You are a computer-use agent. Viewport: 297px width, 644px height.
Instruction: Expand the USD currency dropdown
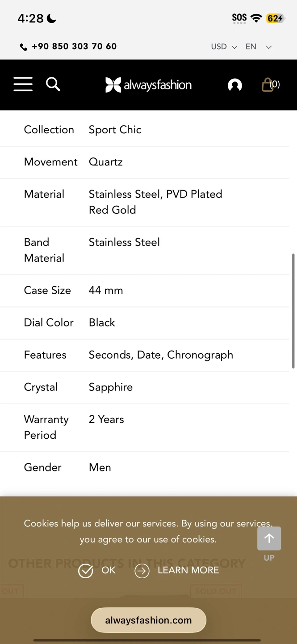(224, 47)
